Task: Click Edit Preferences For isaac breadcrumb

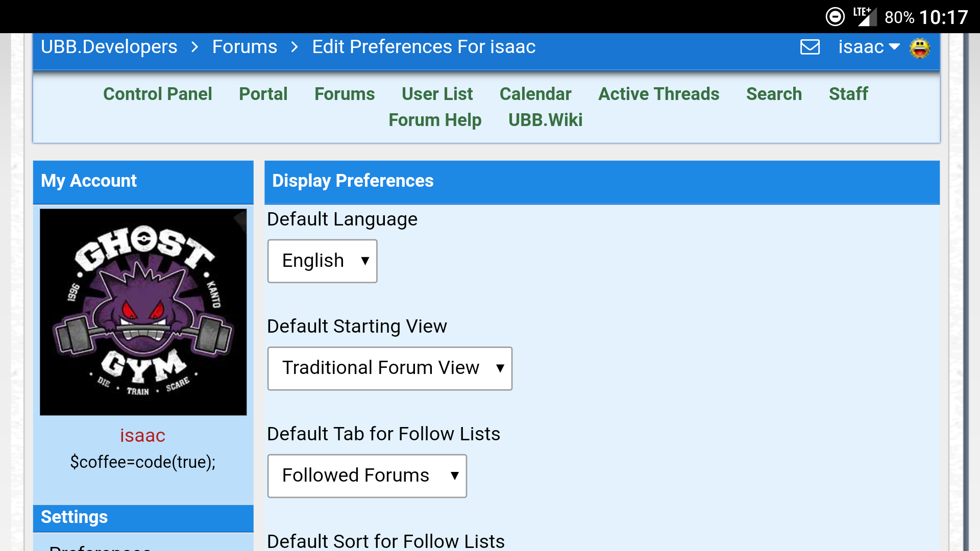Action: (424, 47)
